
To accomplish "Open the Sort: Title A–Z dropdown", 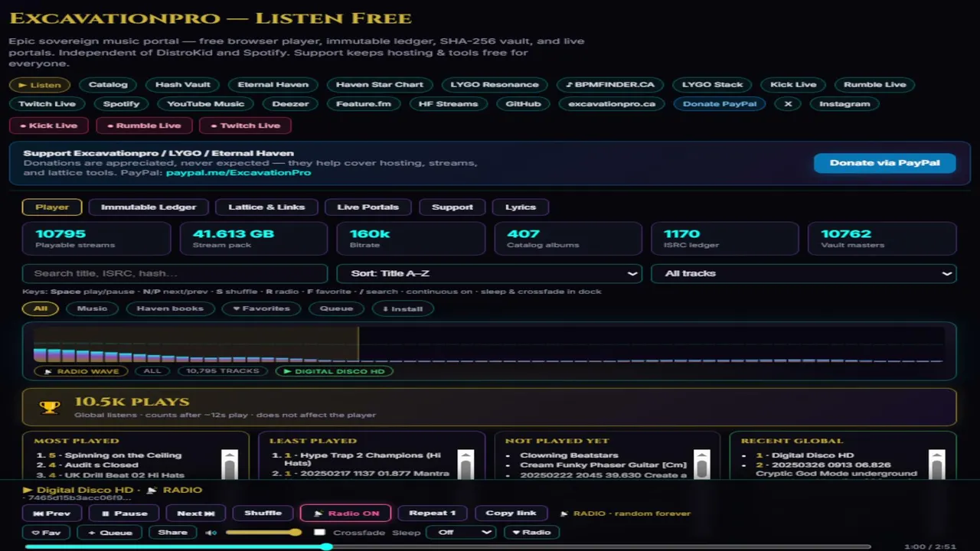I will (x=489, y=274).
